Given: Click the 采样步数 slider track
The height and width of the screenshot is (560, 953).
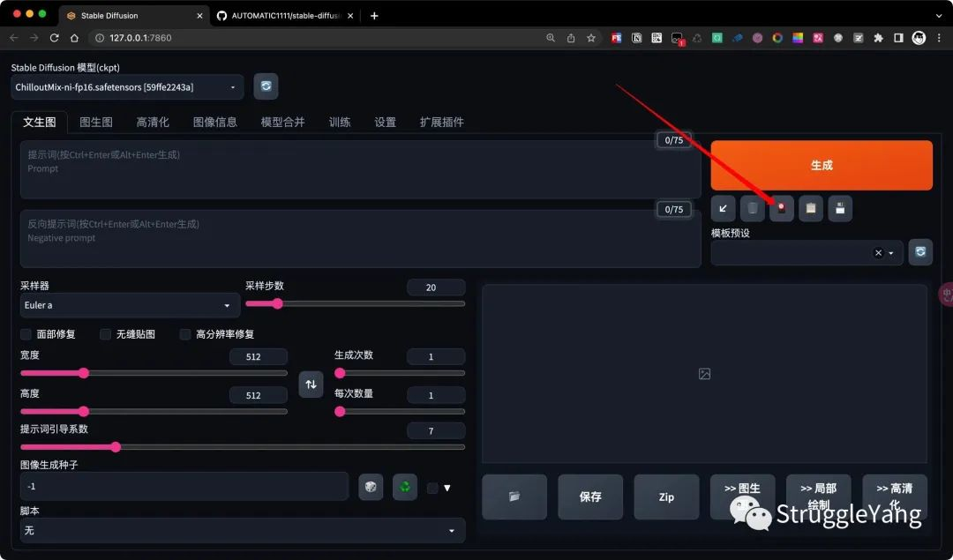Looking at the screenshot, I should [355, 303].
